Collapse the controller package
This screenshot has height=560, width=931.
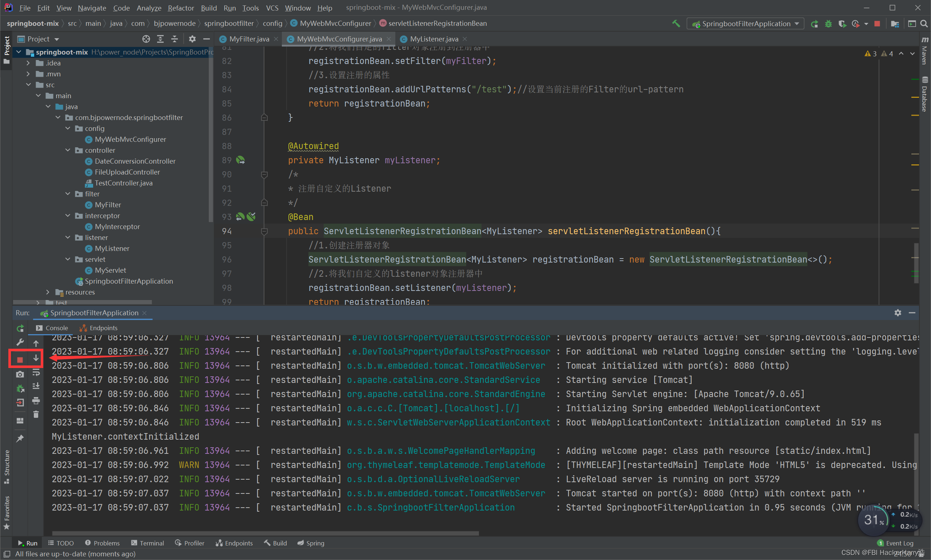[x=68, y=150]
